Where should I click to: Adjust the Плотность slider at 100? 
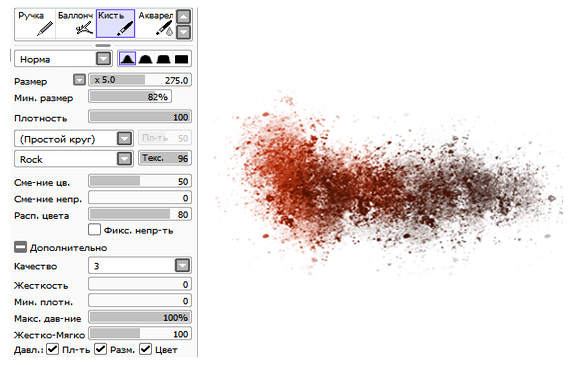[140, 117]
